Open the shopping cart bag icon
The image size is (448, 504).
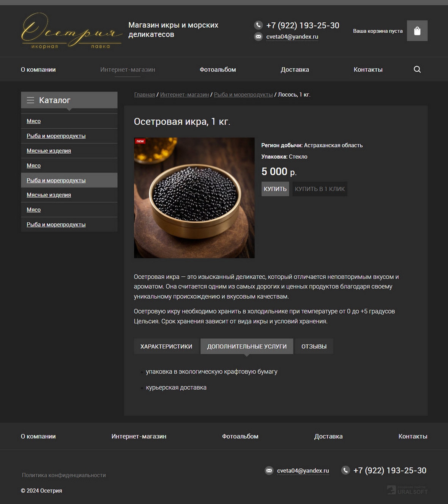[417, 31]
